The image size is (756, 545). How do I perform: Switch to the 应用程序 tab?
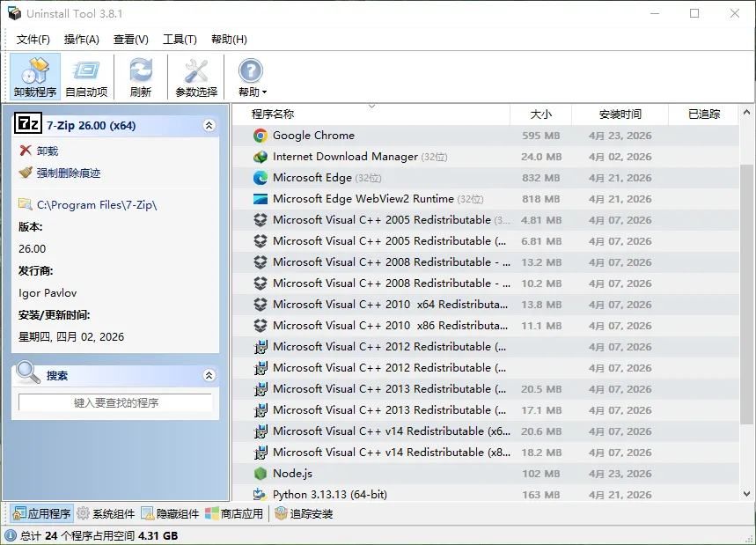coord(41,513)
